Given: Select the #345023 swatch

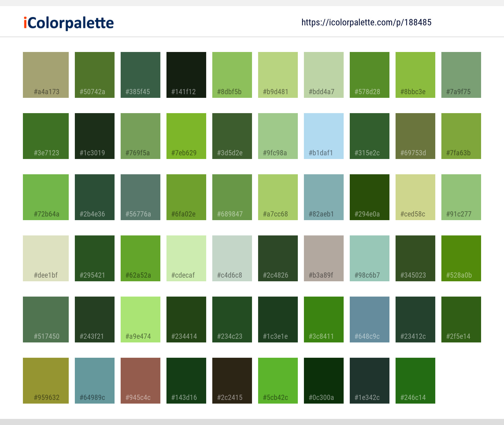Looking at the screenshot, I should 415,258.
